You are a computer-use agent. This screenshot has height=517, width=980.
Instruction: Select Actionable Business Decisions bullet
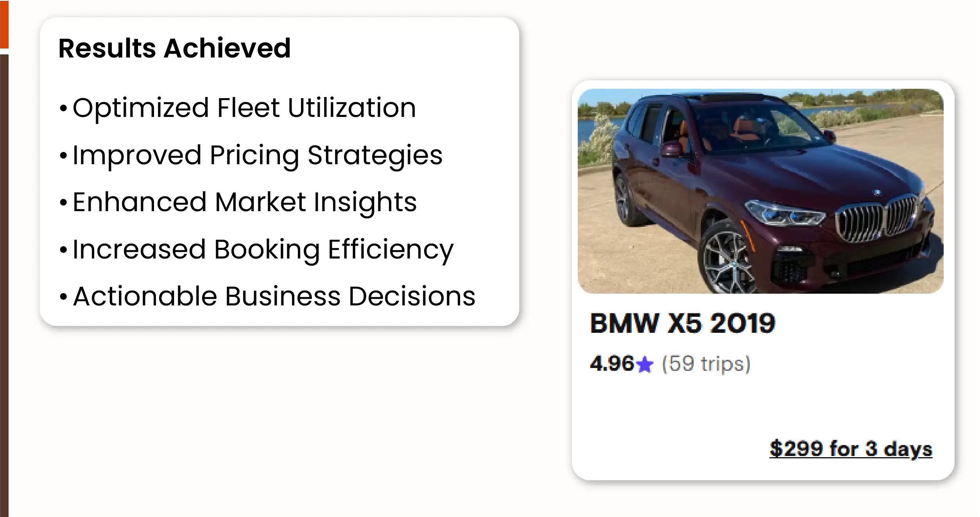coord(274,296)
